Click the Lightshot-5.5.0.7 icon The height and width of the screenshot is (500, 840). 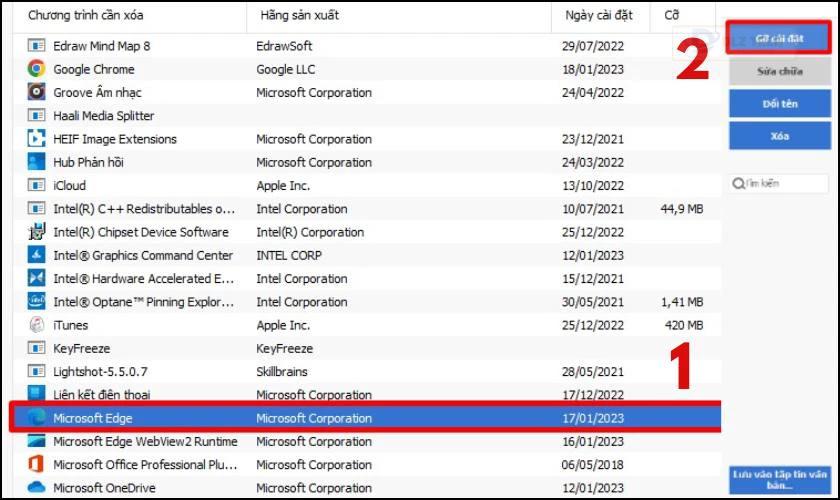[x=36, y=371]
